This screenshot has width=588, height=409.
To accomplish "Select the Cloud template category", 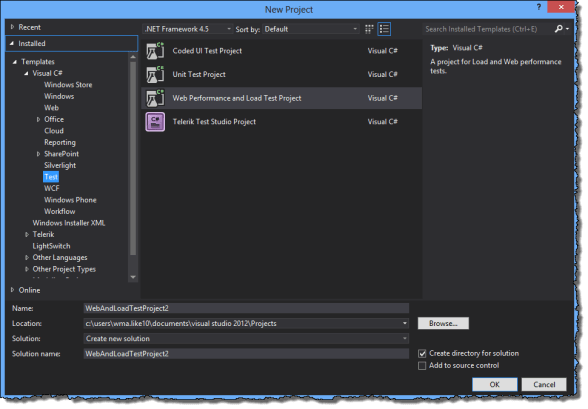I will [x=54, y=131].
